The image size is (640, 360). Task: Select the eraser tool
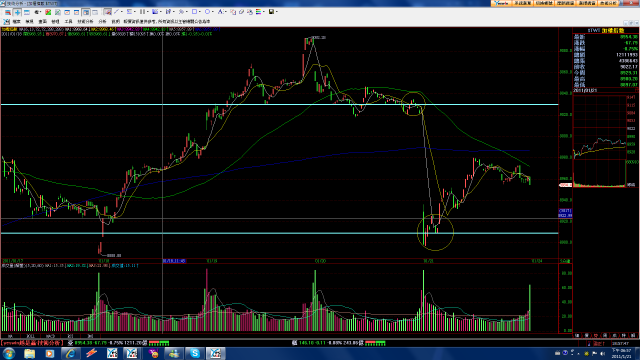(241, 12)
